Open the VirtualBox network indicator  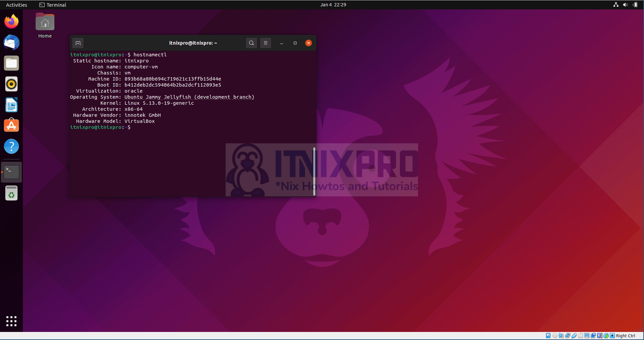point(568,335)
